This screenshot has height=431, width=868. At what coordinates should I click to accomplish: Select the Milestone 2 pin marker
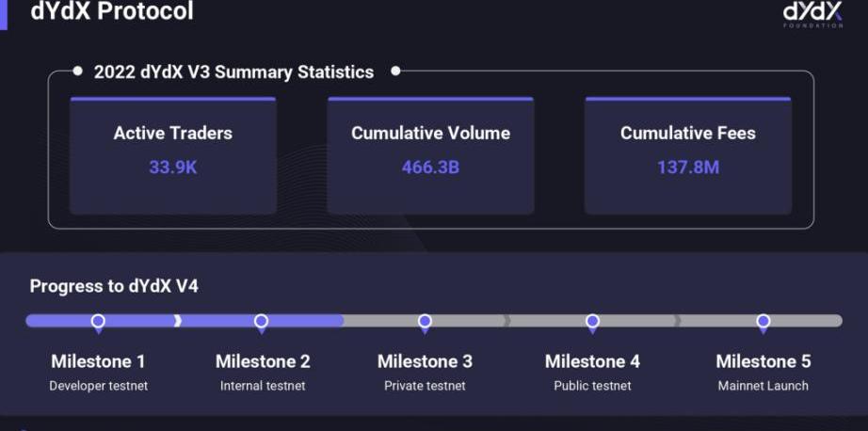click(262, 322)
